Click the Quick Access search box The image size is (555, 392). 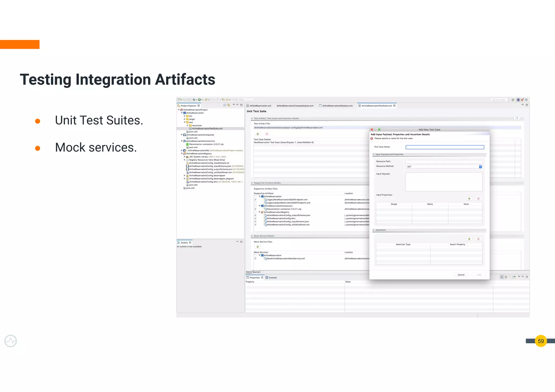499,100
